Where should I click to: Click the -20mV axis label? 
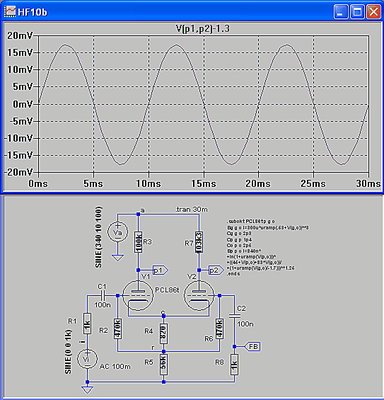tap(19, 172)
